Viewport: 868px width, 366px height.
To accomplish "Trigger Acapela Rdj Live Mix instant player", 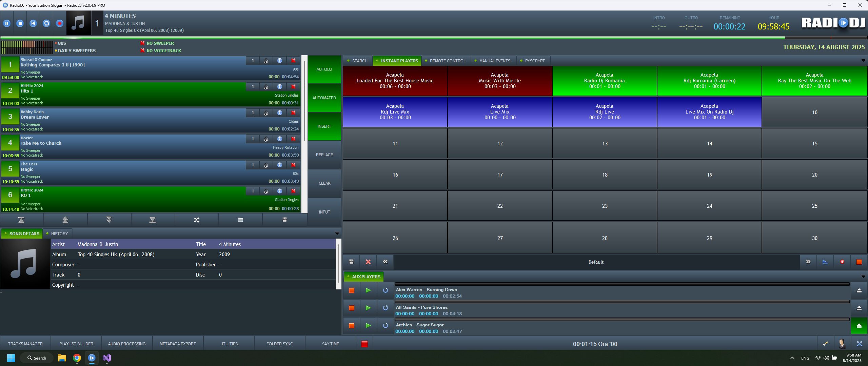I will tap(395, 112).
